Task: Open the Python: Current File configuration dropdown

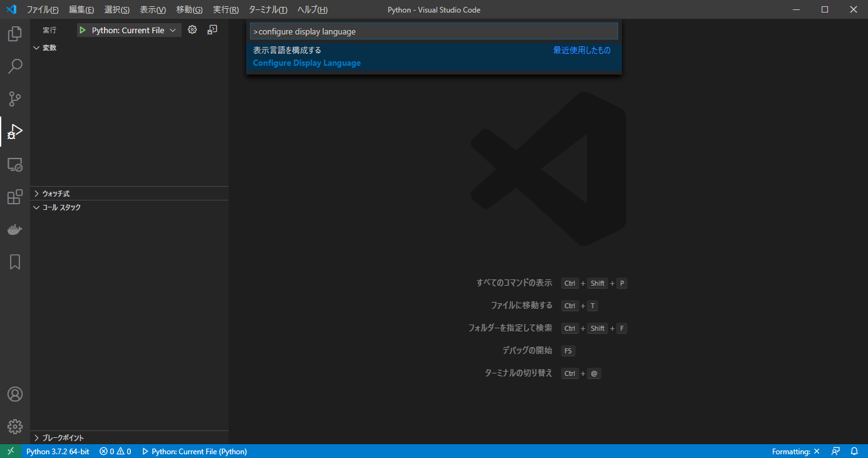Action: 130,30
